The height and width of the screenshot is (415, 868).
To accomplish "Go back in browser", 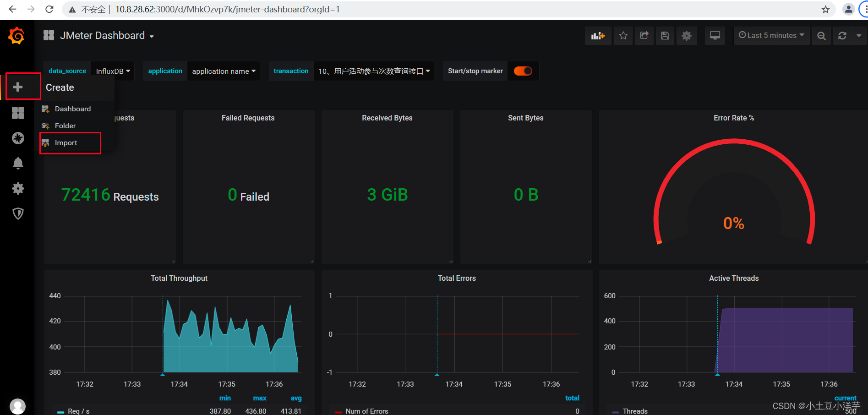I will pos(12,9).
